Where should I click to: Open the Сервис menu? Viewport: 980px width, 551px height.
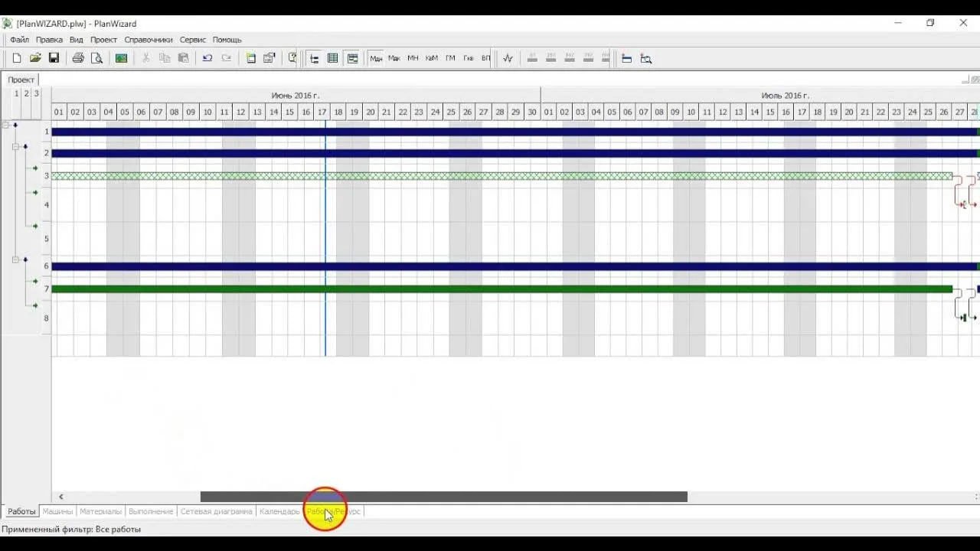pyautogui.click(x=192, y=39)
